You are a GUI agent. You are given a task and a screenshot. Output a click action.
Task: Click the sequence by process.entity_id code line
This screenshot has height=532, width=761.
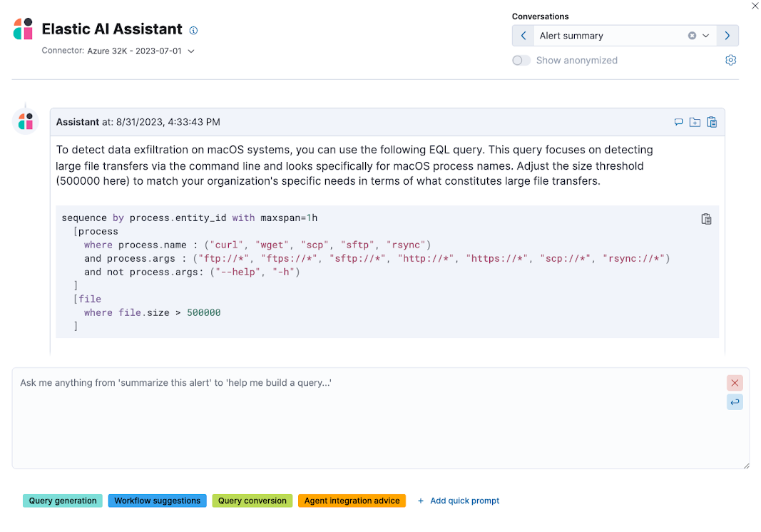coord(190,218)
